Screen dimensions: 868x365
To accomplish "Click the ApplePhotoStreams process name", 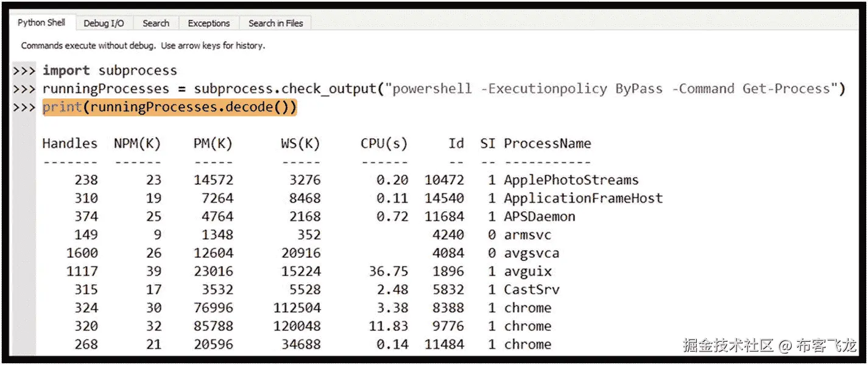I will 571,180.
